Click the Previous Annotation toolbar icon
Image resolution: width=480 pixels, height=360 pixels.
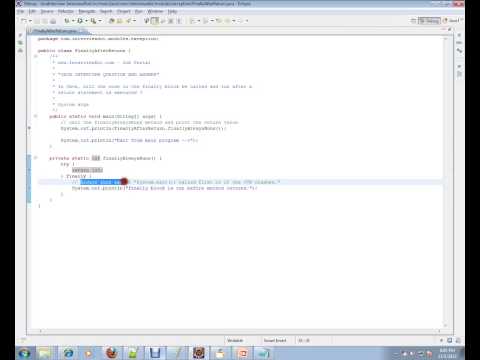coord(206,21)
